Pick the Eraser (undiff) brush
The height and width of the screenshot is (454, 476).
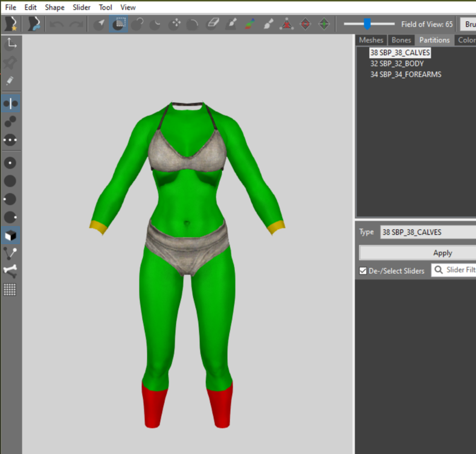point(212,24)
